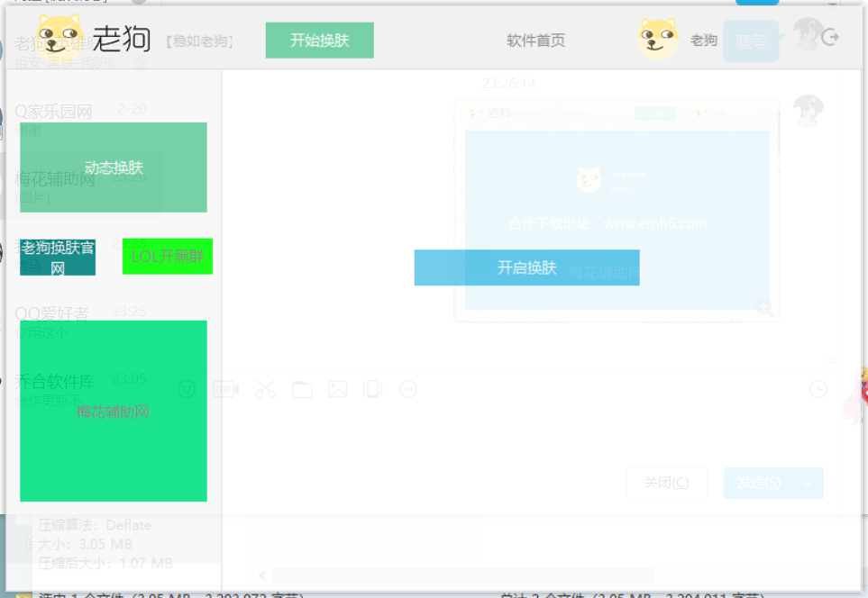Image resolution: width=868 pixels, height=598 pixels.
Task: Open message history clock icon in QQ chat
Action: [x=818, y=389]
